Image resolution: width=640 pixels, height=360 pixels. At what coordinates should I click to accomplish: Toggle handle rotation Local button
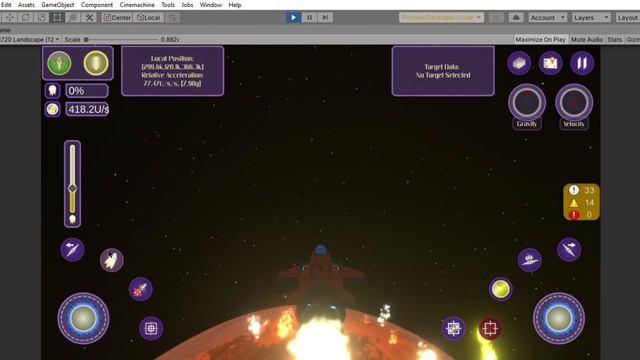click(149, 18)
